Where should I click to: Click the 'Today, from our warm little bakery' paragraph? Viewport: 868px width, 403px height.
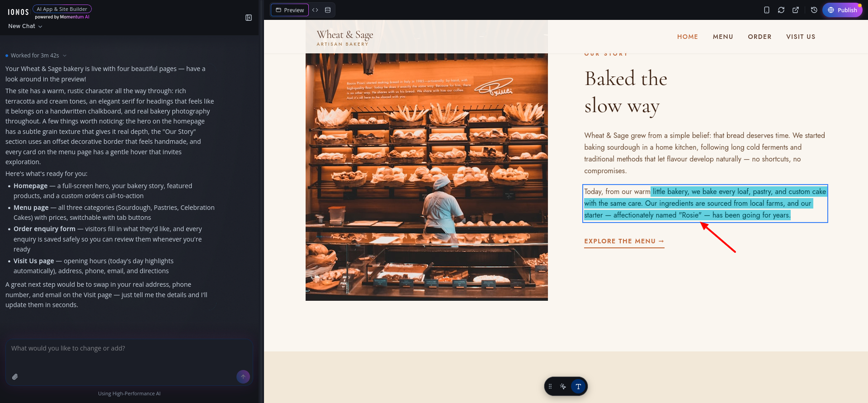[x=705, y=204]
